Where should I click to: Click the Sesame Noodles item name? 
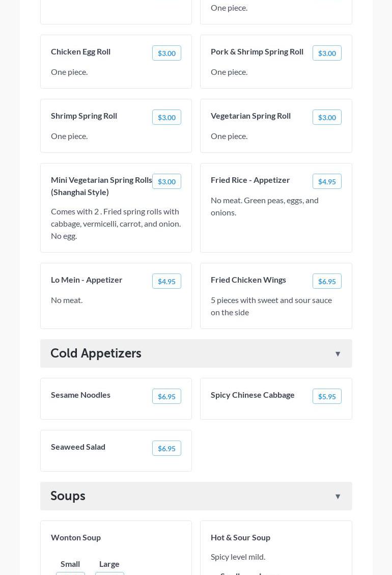coord(80,395)
